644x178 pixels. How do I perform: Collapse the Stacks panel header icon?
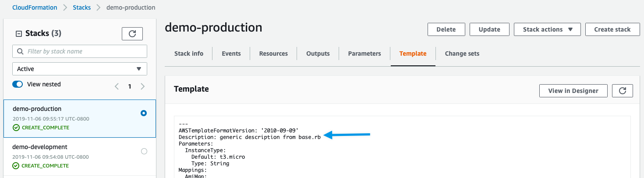(x=18, y=34)
